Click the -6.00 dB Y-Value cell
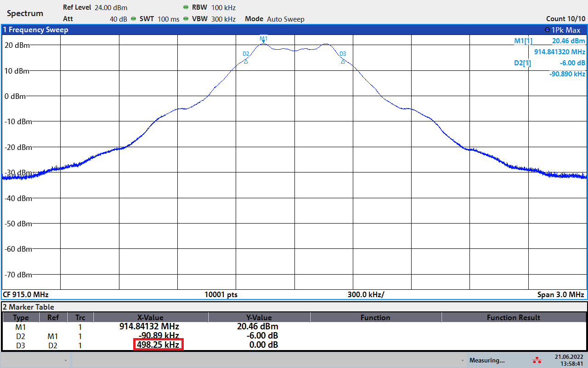This screenshot has width=588, height=368. point(262,336)
